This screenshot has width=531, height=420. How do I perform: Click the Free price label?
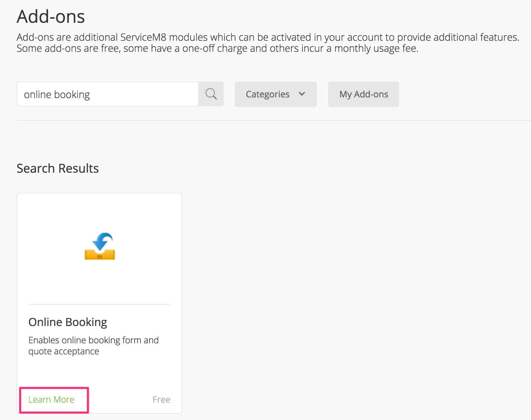click(161, 400)
